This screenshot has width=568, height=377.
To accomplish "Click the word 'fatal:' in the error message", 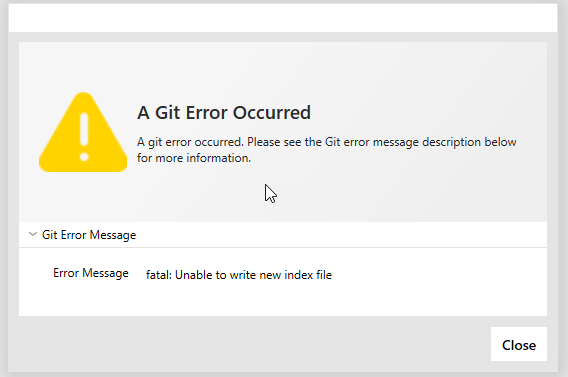I will 159,275.
